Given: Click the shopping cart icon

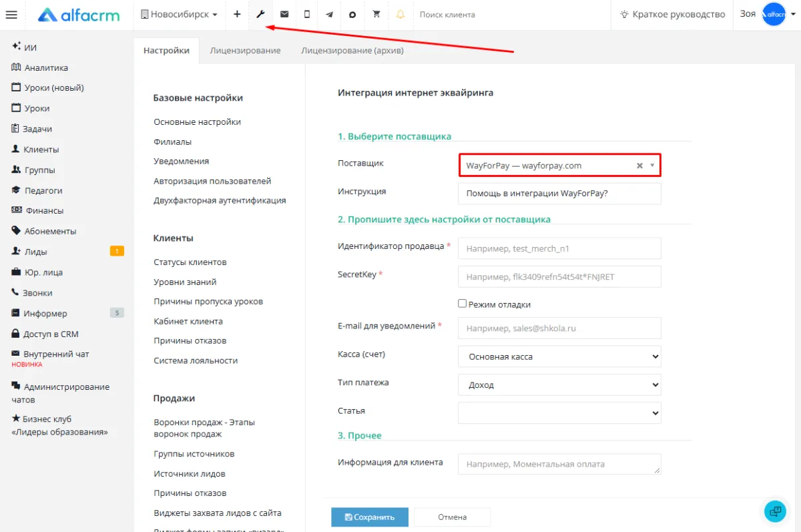Looking at the screenshot, I should (376, 14).
